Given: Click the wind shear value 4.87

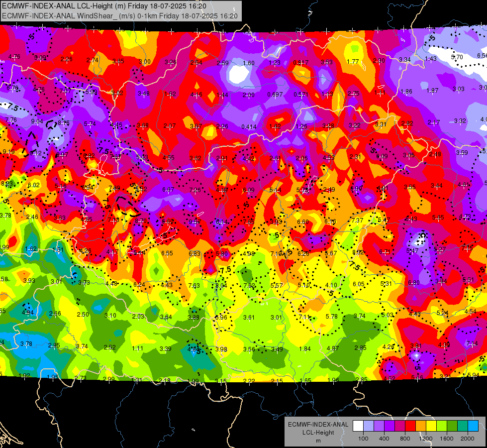Looking at the screenshot, I should tap(333, 348).
